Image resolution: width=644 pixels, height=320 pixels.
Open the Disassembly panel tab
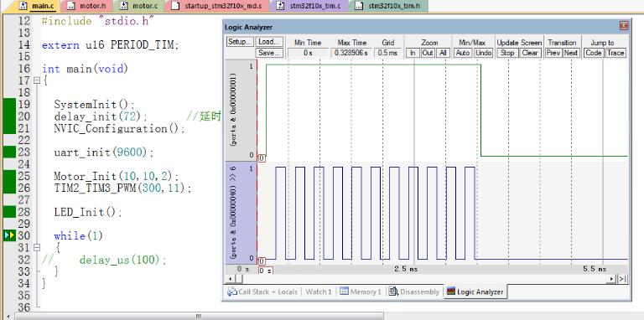[x=415, y=292]
